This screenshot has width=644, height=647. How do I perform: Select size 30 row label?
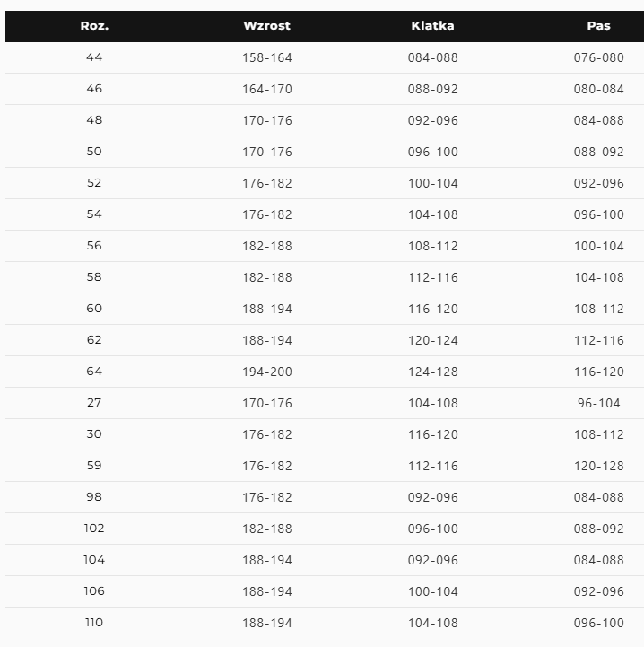point(94,434)
